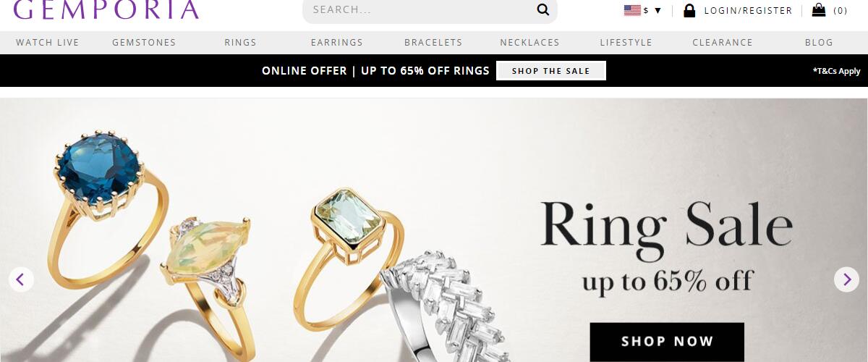868x362 pixels.
Task: Click the Watch Live tab
Action: tap(48, 43)
